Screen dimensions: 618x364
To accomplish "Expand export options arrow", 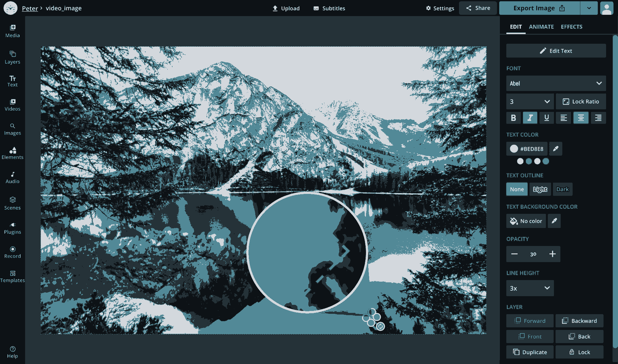I will (x=589, y=8).
